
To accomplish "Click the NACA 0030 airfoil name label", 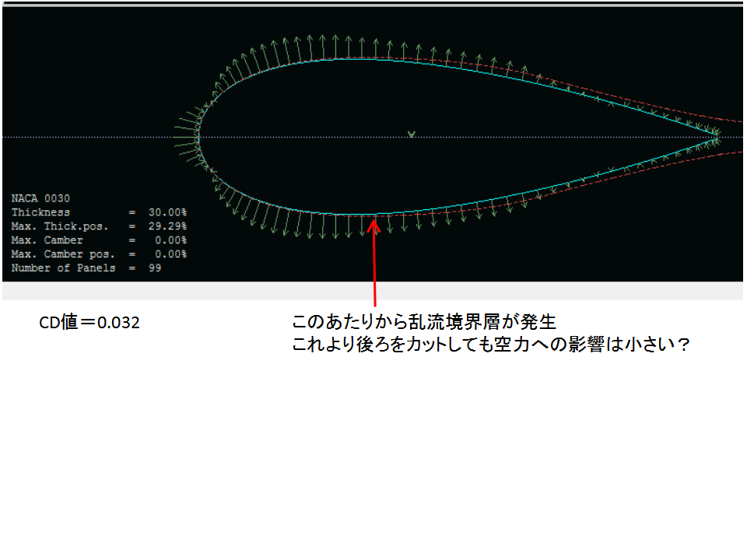I will point(41,198).
